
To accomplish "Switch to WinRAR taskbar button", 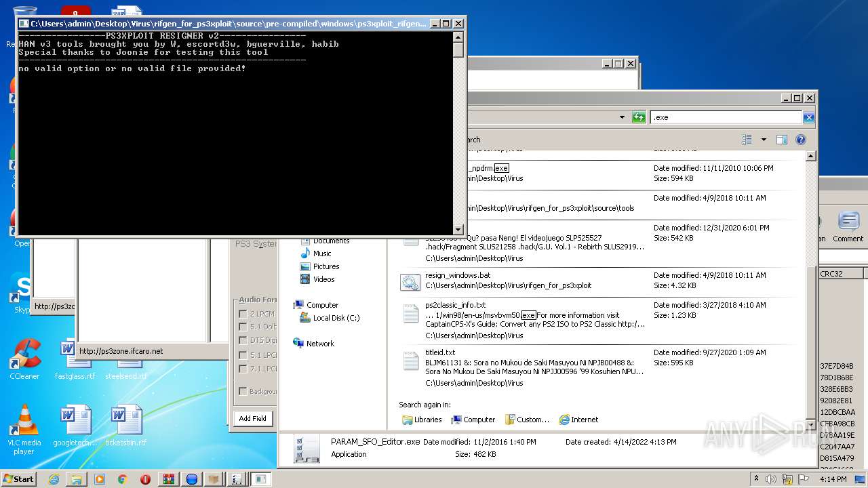I will point(168,479).
